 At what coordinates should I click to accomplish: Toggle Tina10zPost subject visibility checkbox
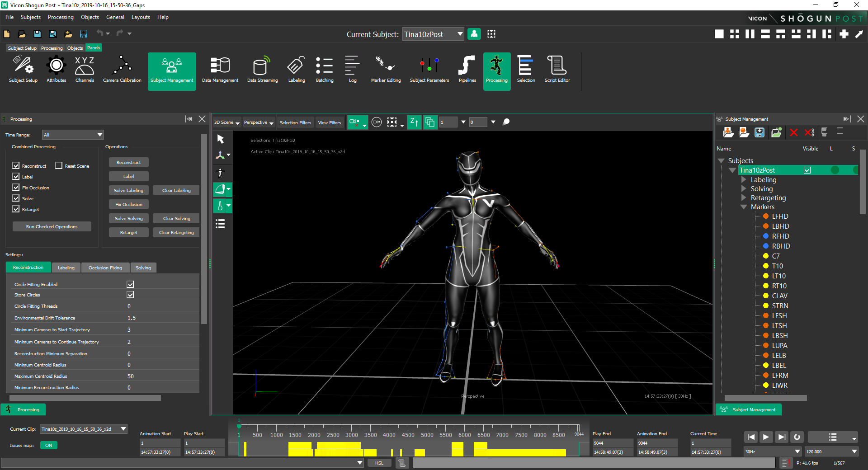(x=807, y=170)
